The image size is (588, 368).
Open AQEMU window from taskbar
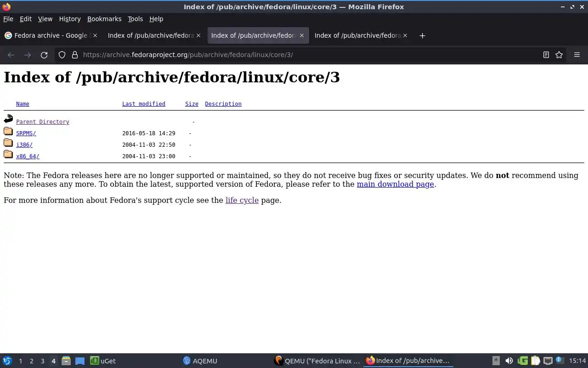coord(225,361)
